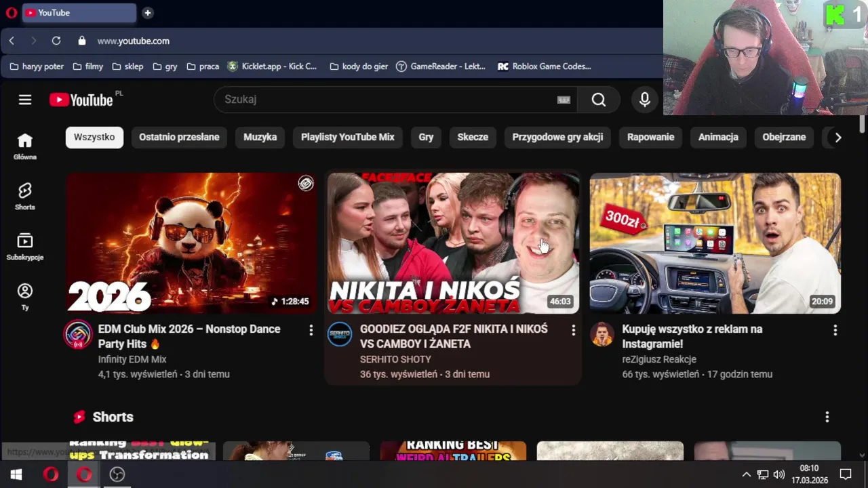868x488 pixels.
Task: Click Infinity EDM Mix channel name
Action: (132, 359)
